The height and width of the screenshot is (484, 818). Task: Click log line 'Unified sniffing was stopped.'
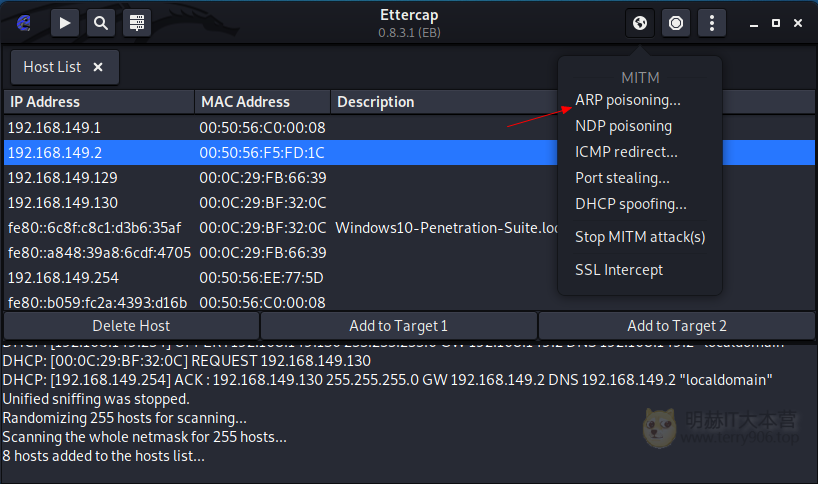96,399
